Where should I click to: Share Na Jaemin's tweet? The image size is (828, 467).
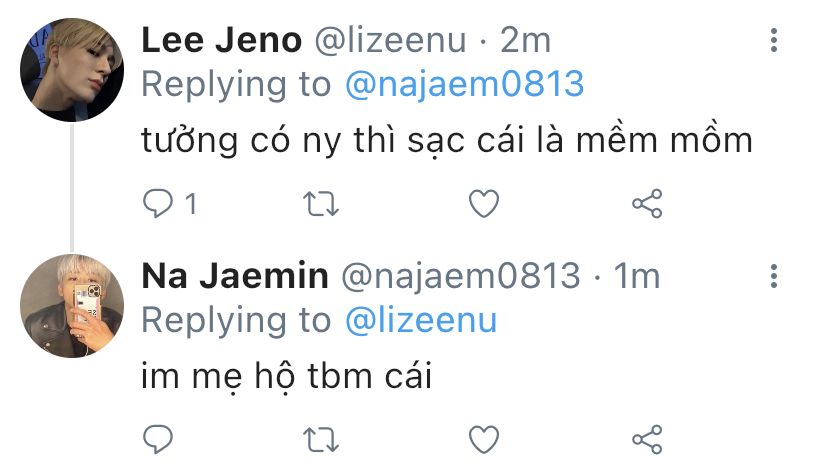647,440
